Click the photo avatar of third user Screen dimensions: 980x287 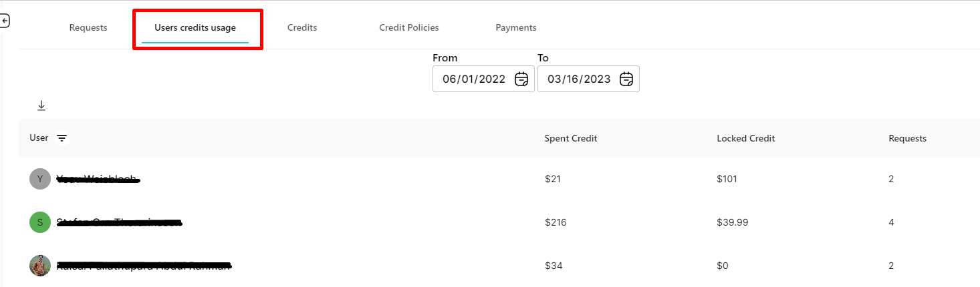40,266
